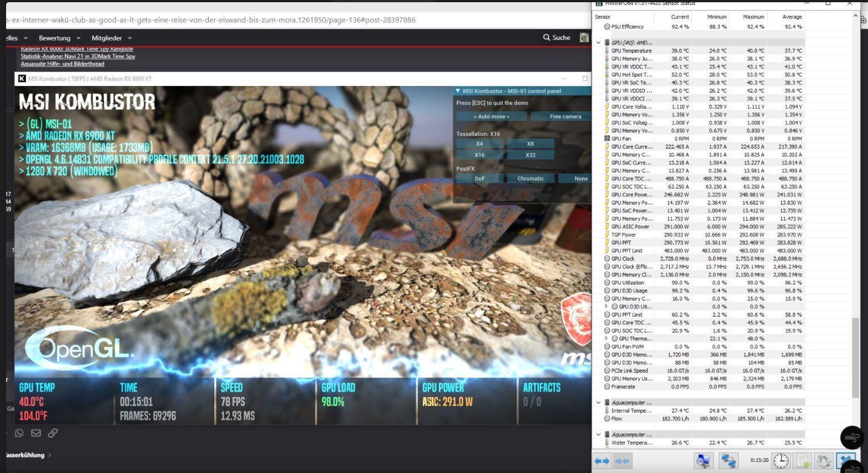Open the magnifier-and-monitor icon in HWiNFO toolbar
The height and width of the screenshot is (473, 868).
click(704, 461)
